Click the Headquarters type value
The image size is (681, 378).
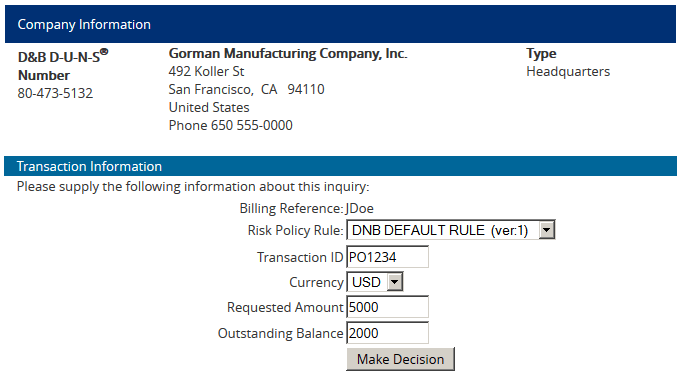tap(568, 71)
